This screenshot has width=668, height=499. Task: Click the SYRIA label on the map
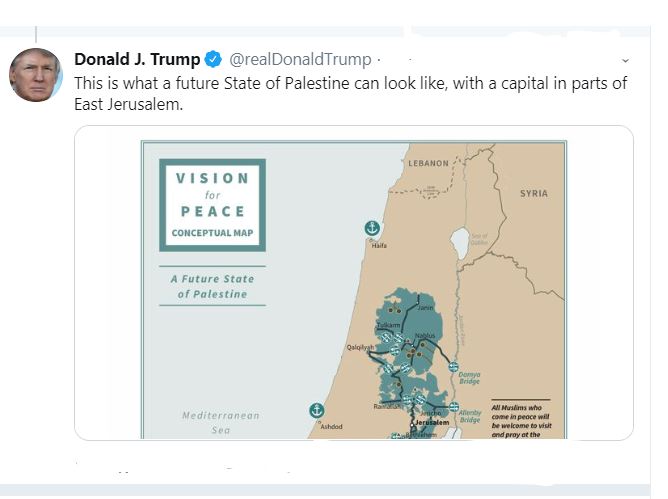(533, 193)
